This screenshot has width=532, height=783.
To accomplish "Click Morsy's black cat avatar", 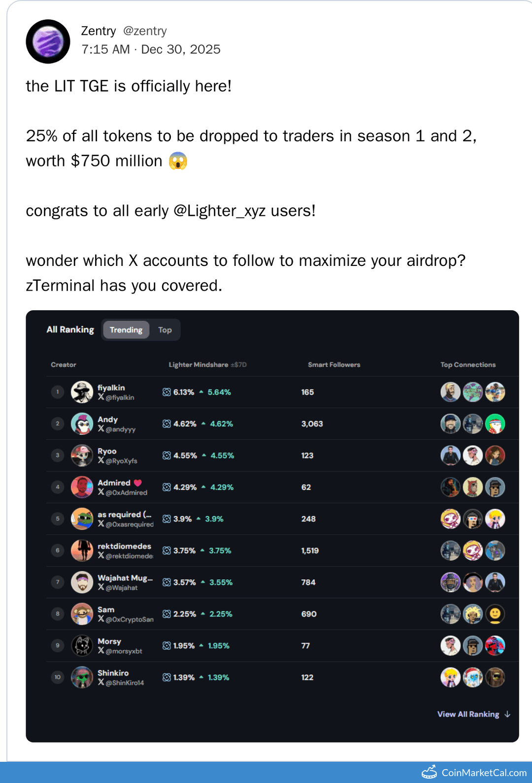I will [x=82, y=646].
